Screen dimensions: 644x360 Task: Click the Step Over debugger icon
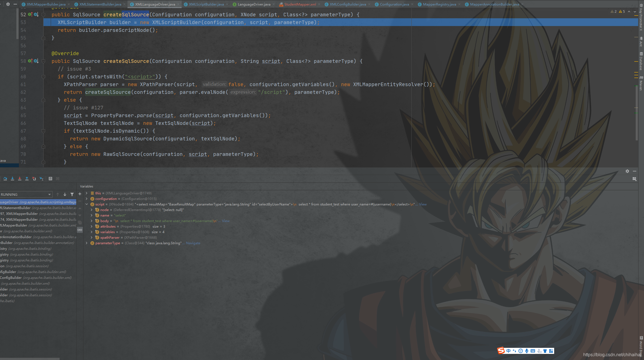pos(5,179)
